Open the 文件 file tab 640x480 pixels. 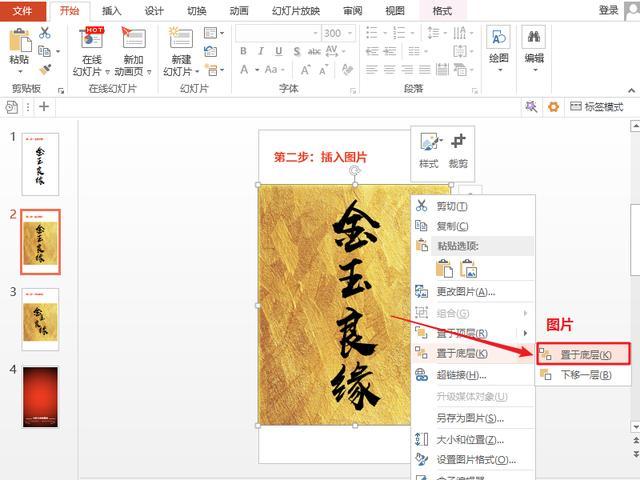coord(23,11)
